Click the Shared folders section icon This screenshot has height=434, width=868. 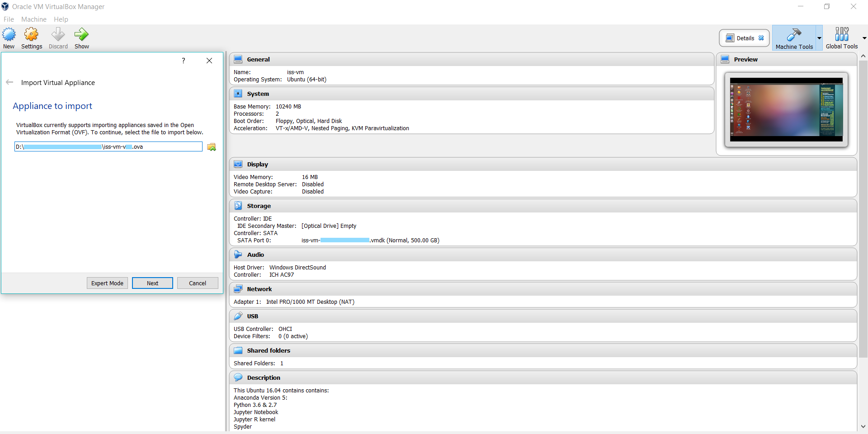(238, 350)
